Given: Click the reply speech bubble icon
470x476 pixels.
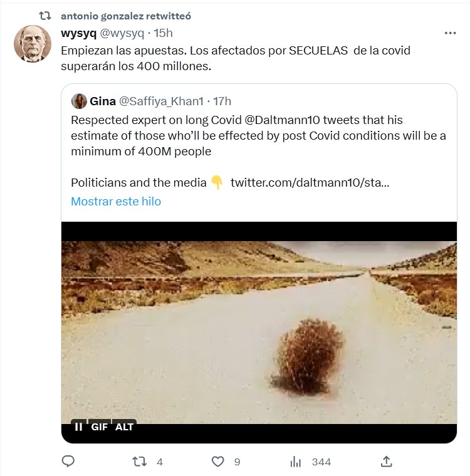Looking at the screenshot, I should pyautogui.click(x=68, y=462).
